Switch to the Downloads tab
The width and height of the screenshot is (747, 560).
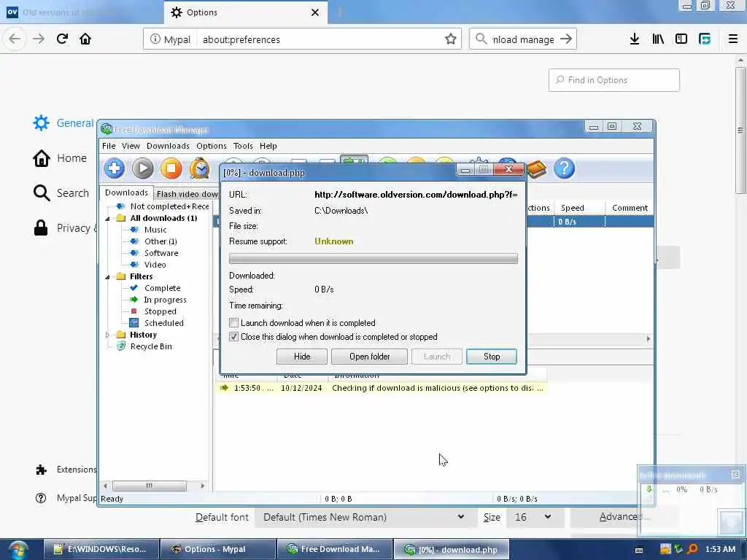tap(126, 192)
